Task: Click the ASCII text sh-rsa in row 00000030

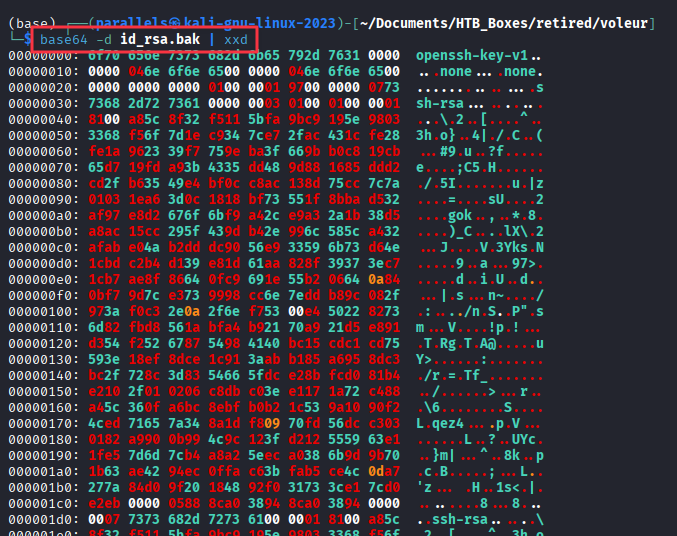Action: click(440, 104)
